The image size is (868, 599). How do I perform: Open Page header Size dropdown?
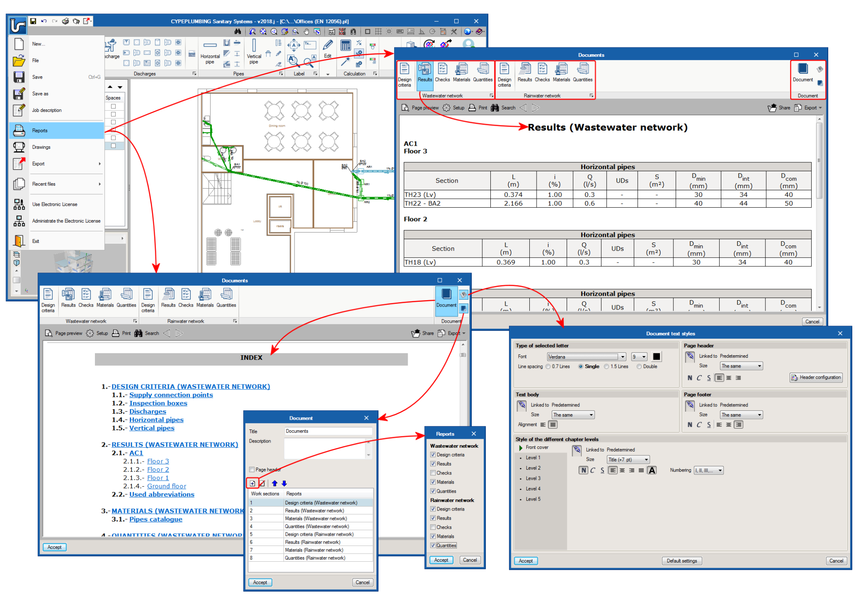[x=741, y=366]
